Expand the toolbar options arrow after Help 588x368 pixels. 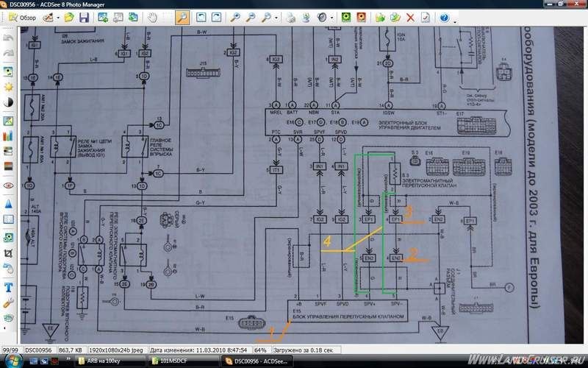[455, 21]
